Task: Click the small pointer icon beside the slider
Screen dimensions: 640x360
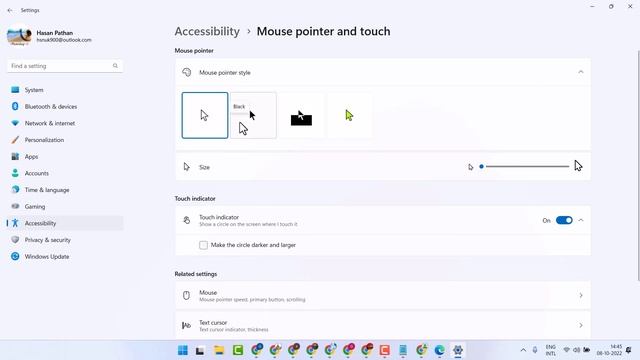Action: click(471, 167)
